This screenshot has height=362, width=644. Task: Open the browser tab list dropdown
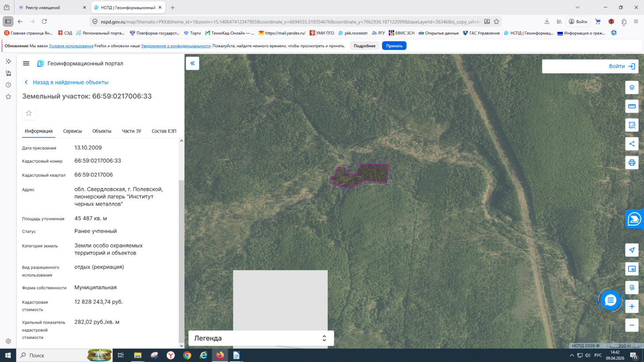coord(577,8)
